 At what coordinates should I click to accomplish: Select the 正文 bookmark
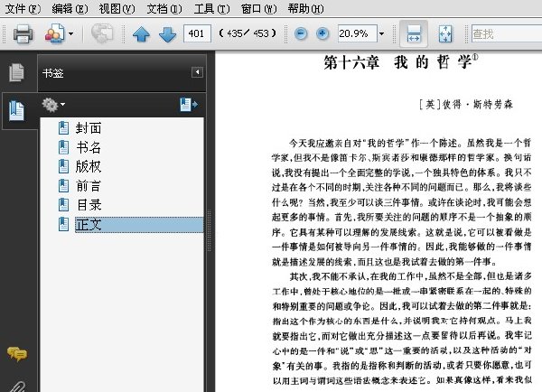click(139, 225)
